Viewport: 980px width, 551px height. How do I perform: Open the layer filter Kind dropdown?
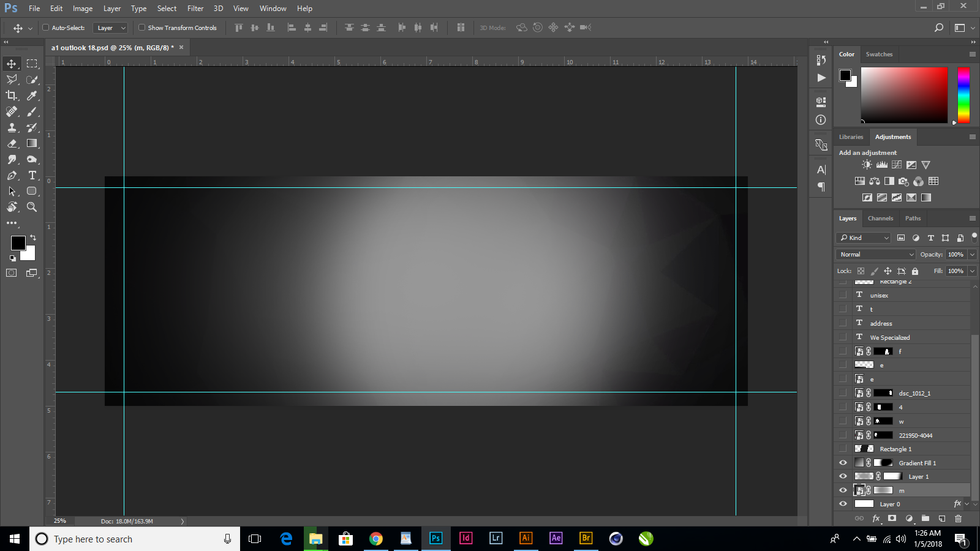[x=862, y=238]
